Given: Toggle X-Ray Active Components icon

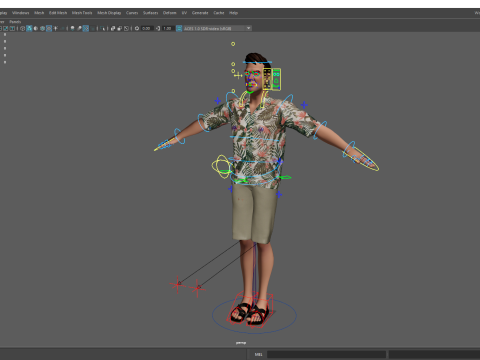Looking at the screenshot, I should [x=120, y=28].
